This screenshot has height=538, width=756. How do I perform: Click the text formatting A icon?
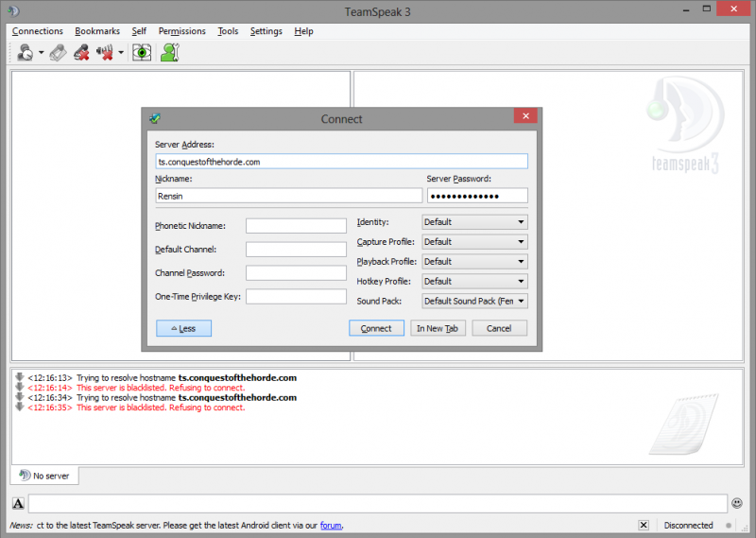(x=18, y=504)
